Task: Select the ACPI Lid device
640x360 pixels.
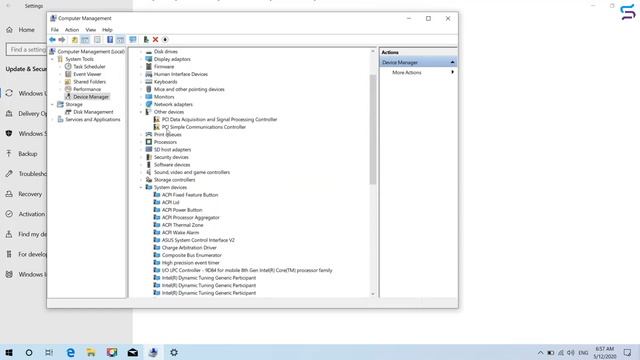Action: [x=170, y=202]
